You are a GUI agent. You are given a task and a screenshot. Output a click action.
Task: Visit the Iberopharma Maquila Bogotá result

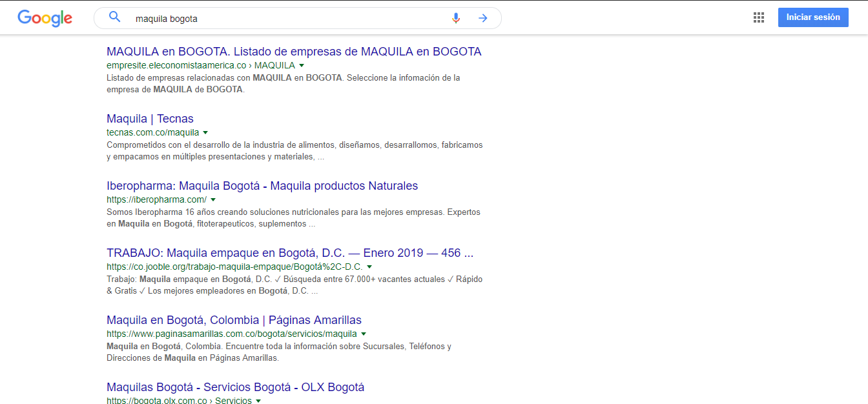point(262,186)
